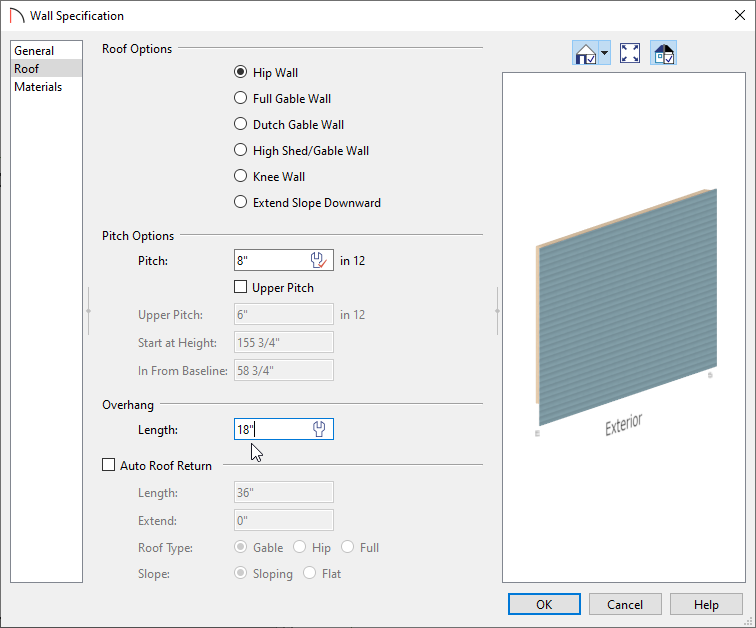Click the house preview render style icon
Screen dimensions: 756x628
(585, 53)
